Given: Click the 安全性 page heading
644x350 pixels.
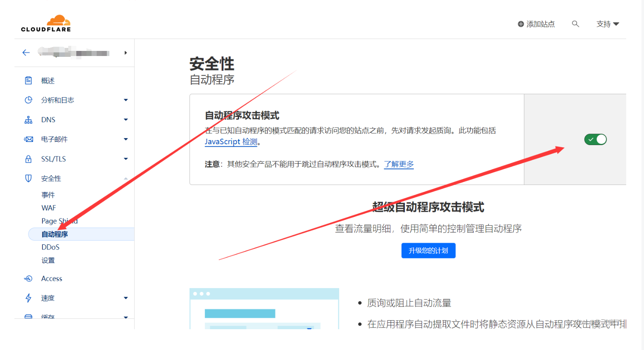Looking at the screenshot, I should pos(212,64).
